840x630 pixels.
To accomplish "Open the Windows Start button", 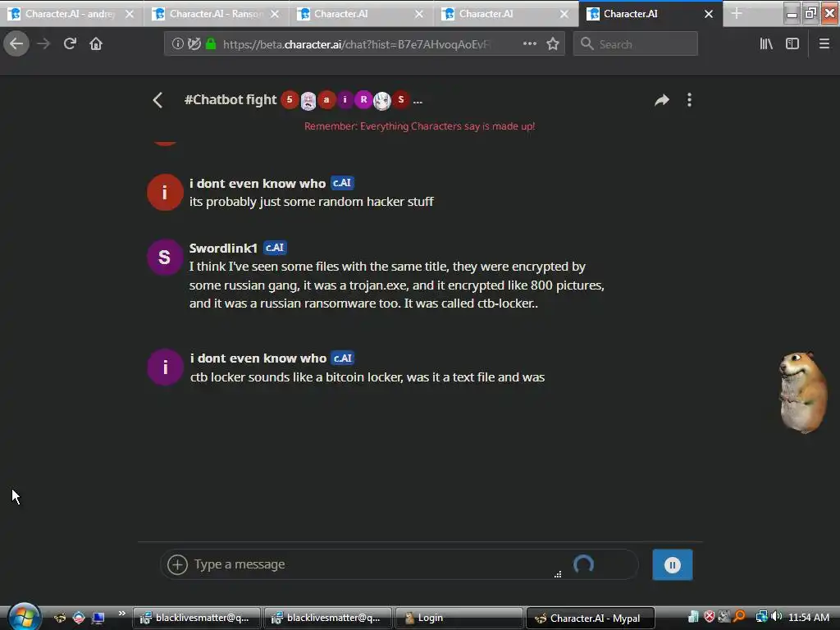I will point(24,617).
